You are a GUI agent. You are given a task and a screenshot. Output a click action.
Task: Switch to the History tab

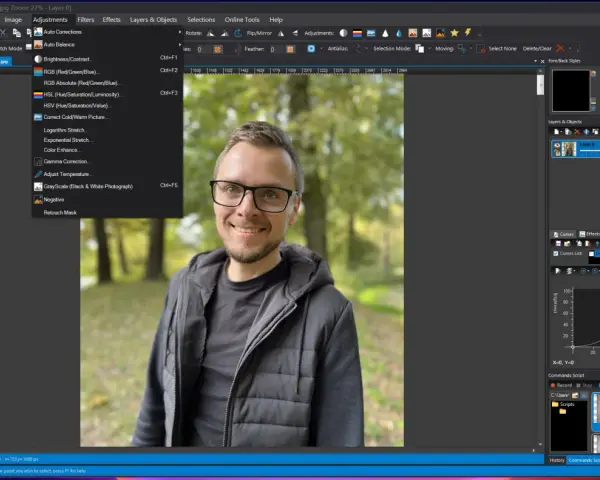pyautogui.click(x=557, y=460)
